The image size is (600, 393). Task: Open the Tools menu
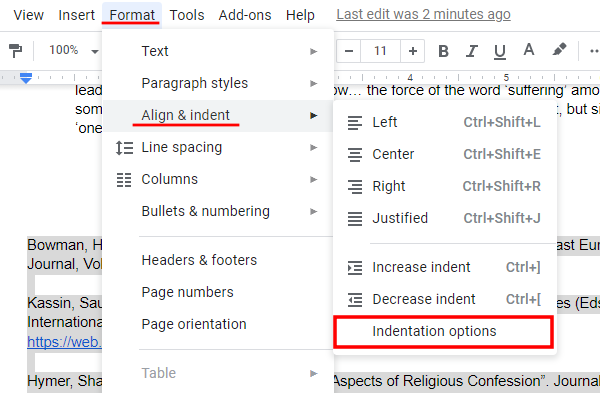point(187,15)
